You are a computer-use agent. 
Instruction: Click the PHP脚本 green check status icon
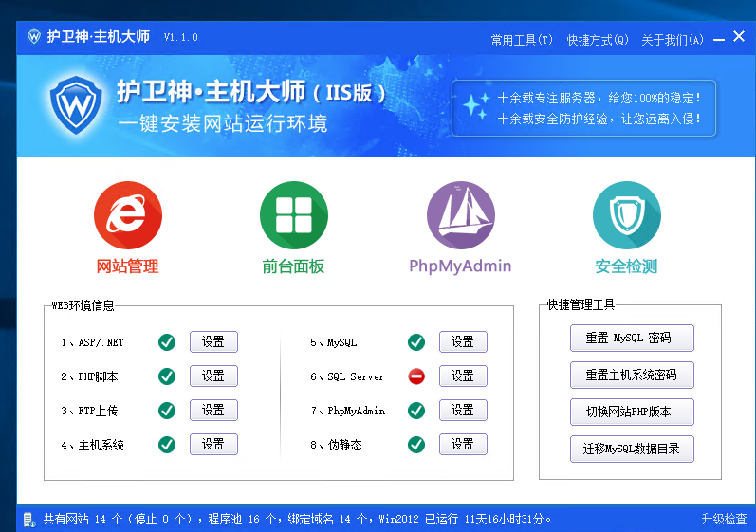(x=167, y=376)
